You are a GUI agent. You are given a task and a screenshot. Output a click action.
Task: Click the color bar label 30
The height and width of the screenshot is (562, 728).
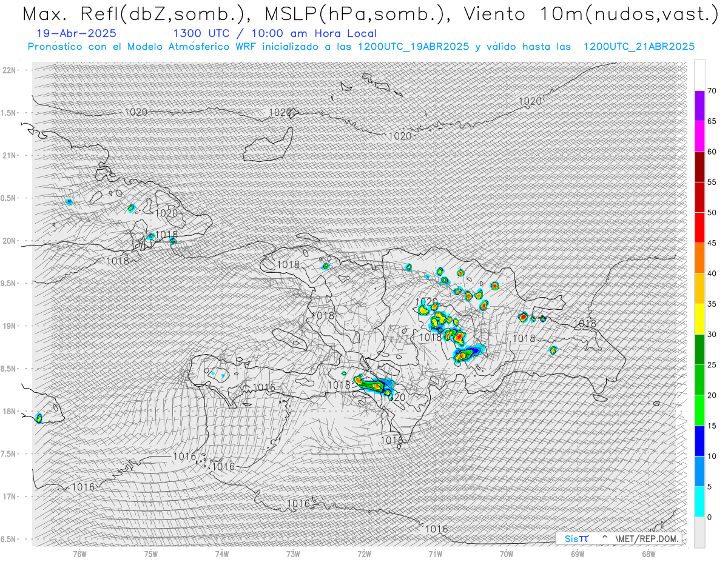712,335
